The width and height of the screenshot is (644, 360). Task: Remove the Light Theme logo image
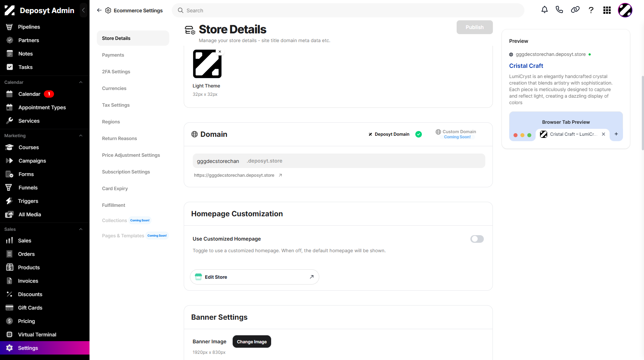pyautogui.click(x=220, y=52)
